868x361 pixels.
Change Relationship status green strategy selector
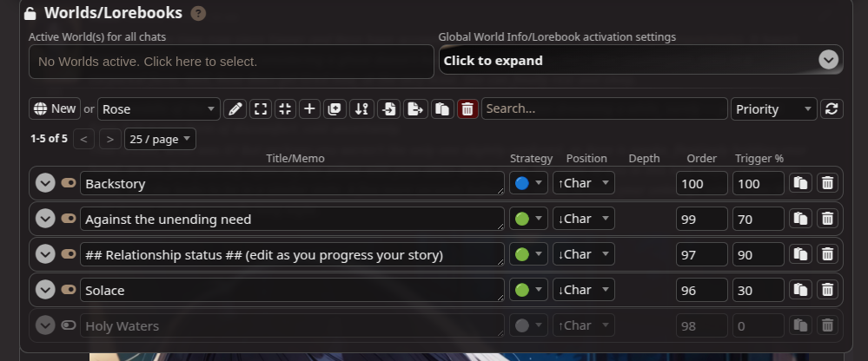[x=528, y=254]
